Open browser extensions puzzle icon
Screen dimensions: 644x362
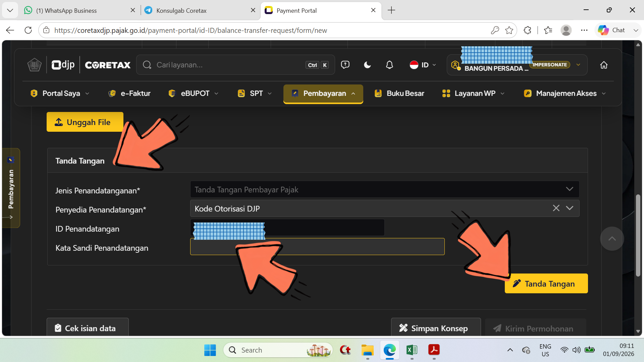[527, 30]
